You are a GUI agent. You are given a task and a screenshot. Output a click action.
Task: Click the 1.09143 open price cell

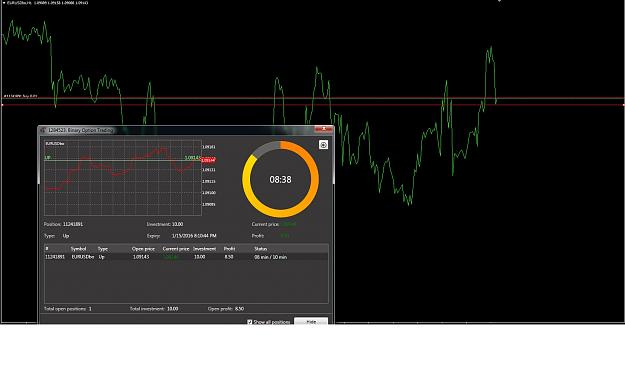pos(141,257)
